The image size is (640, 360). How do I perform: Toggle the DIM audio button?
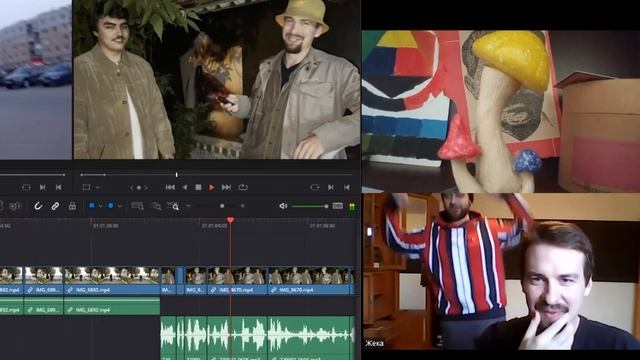(x=338, y=206)
